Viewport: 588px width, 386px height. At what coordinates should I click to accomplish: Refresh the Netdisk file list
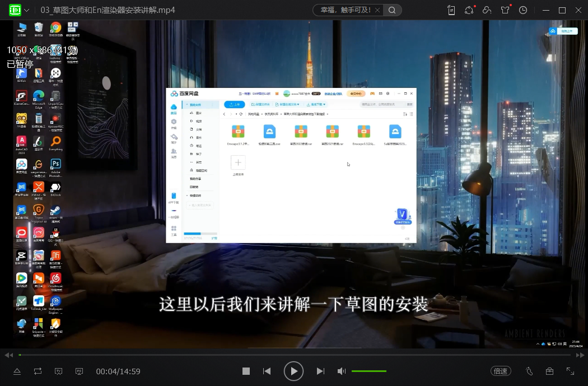coord(241,114)
